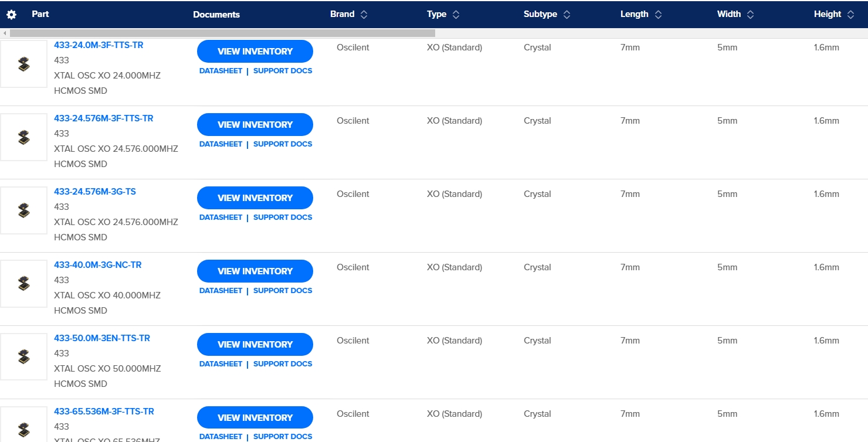Sort by the Subtype column arrows
The width and height of the screenshot is (868, 442).
[567, 15]
